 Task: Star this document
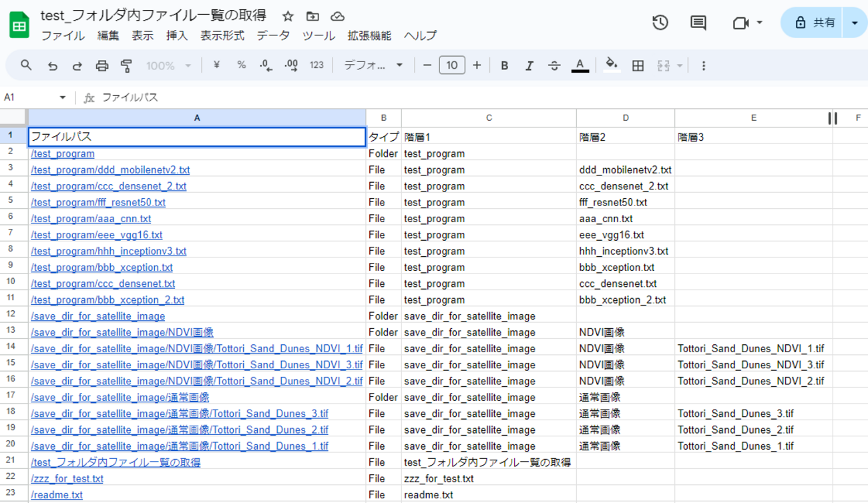pyautogui.click(x=288, y=16)
